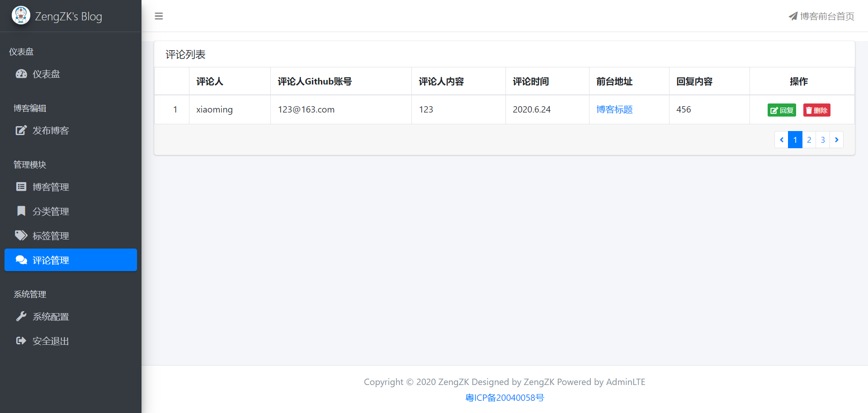Go to previous page with left chevron

781,140
